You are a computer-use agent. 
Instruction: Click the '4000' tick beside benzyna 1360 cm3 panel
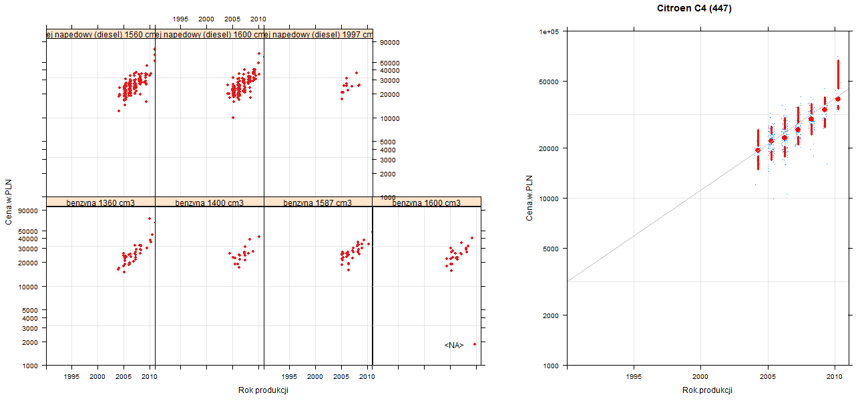[31, 318]
